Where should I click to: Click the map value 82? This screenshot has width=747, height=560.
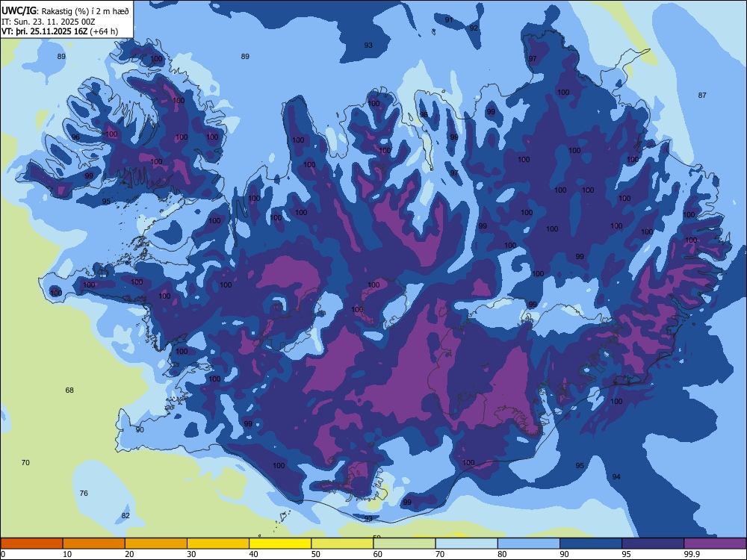pyautogui.click(x=125, y=516)
